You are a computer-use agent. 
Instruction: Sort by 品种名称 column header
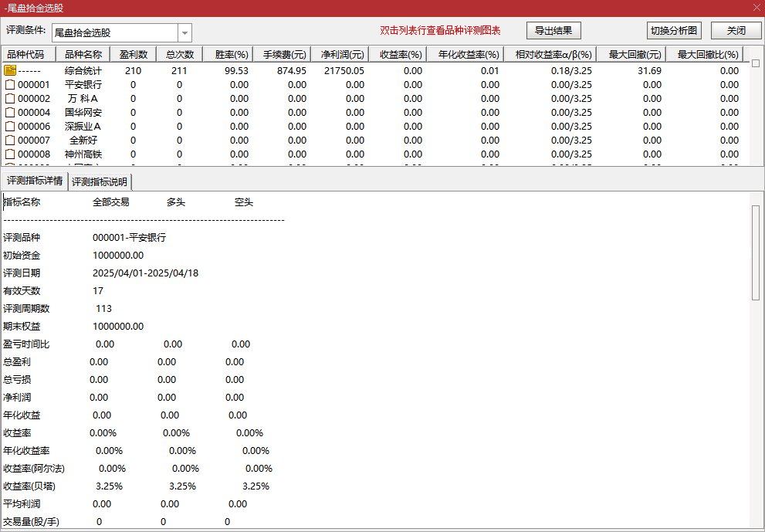click(x=83, y=54)
